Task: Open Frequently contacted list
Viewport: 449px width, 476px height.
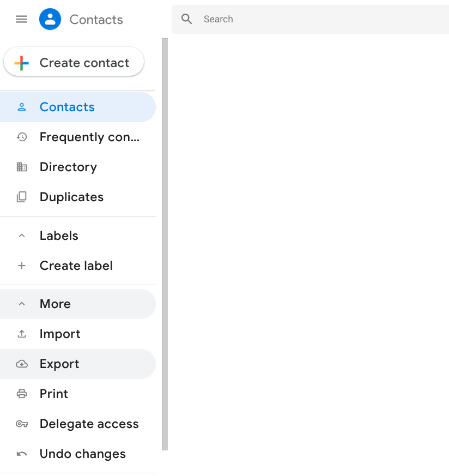Action: [78, 137]
